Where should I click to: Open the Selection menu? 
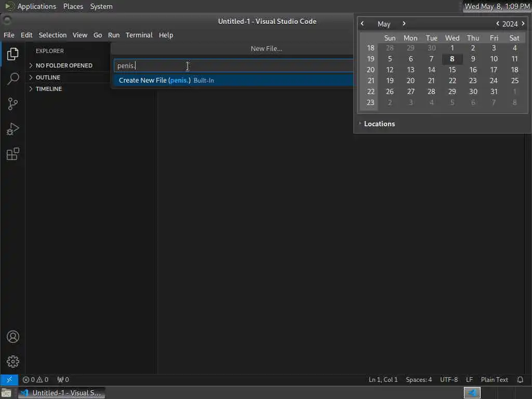point(52,35)
